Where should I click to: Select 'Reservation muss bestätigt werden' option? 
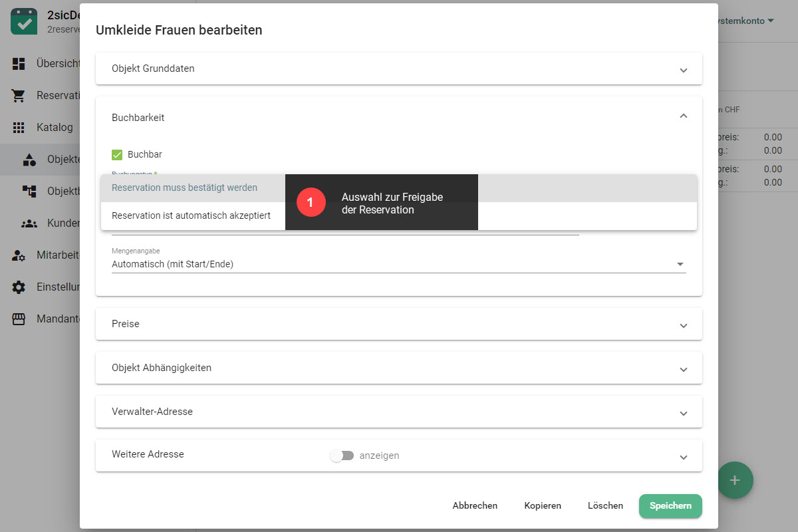pos(185,188)
